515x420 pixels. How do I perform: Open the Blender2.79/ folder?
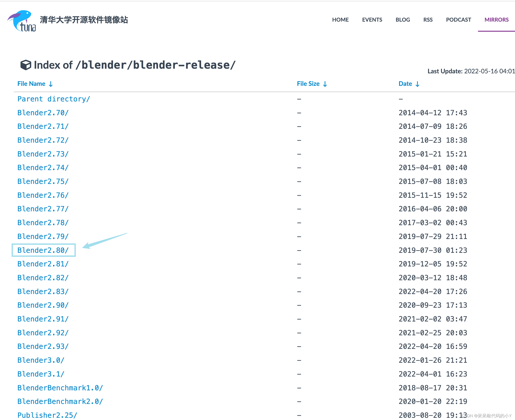43,236
